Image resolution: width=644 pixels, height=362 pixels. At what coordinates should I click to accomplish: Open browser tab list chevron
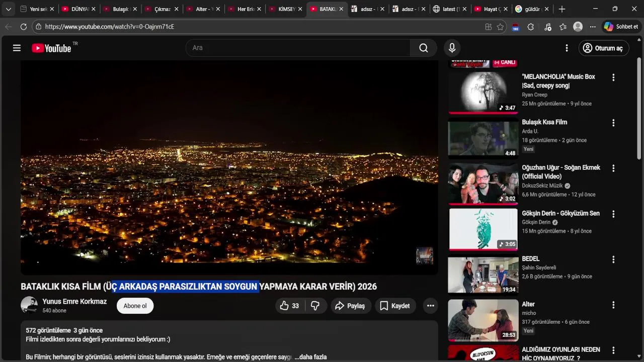[x=9, y=9]
